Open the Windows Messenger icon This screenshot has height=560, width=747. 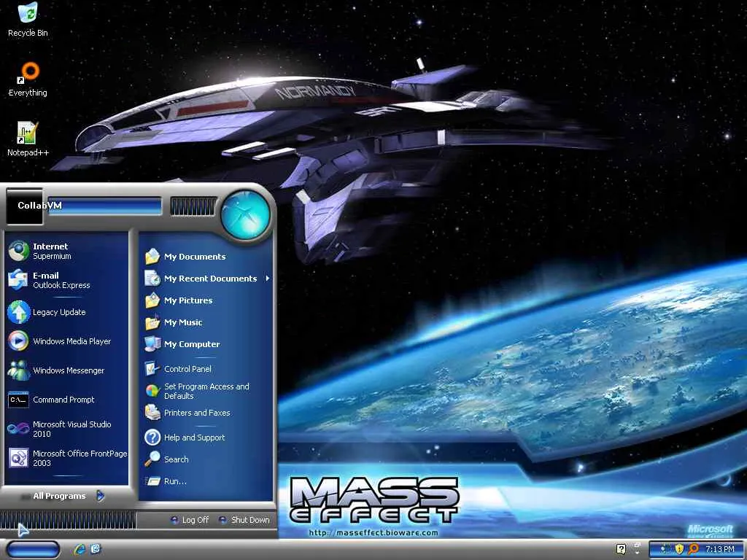tap(18, 370)
